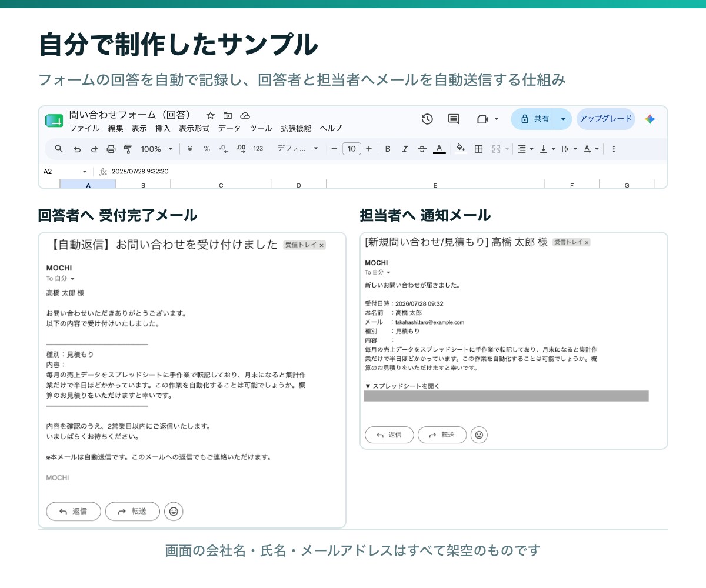Open the 表示 menu
The image size is (706, 588).
[x=139, y=128]
